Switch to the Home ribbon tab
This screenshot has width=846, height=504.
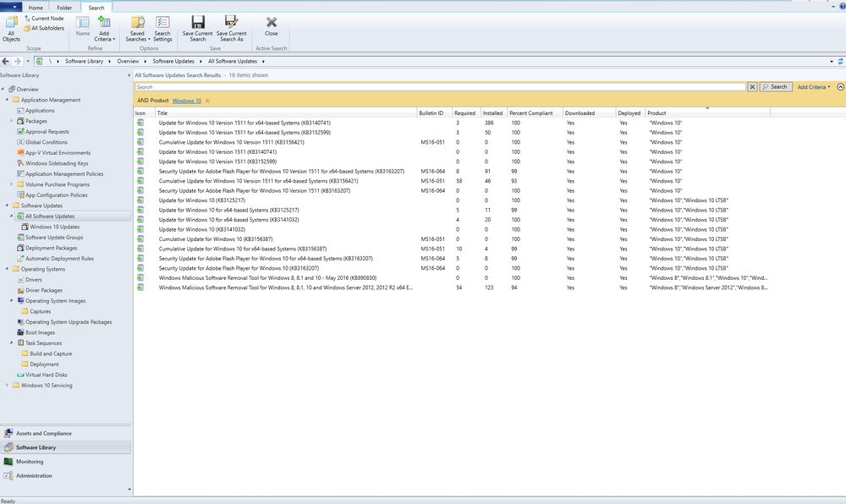tap(36, 8)
